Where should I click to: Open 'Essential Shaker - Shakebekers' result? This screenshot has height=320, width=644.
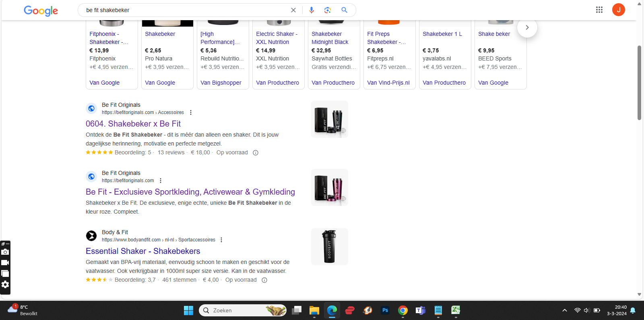tap(143, 251)
